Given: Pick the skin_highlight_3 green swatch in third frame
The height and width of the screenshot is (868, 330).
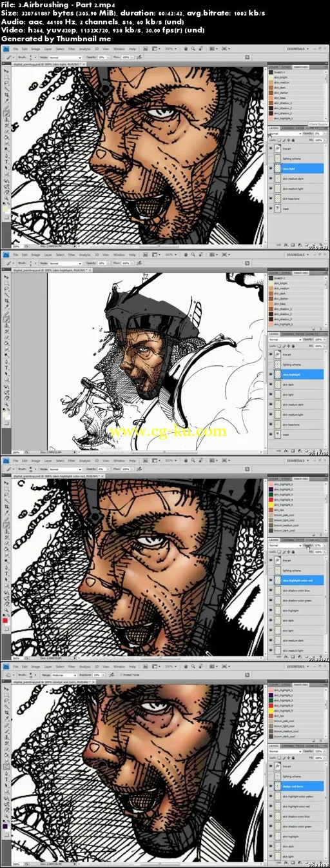Looking at the screenshot, I should click(x=295, y=494).
